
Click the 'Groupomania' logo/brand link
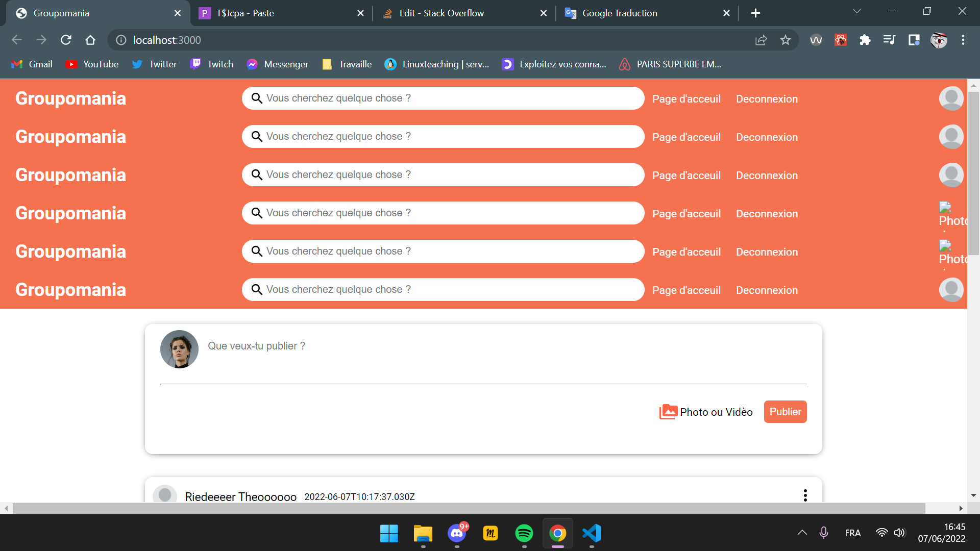click(x=70, y=99)
